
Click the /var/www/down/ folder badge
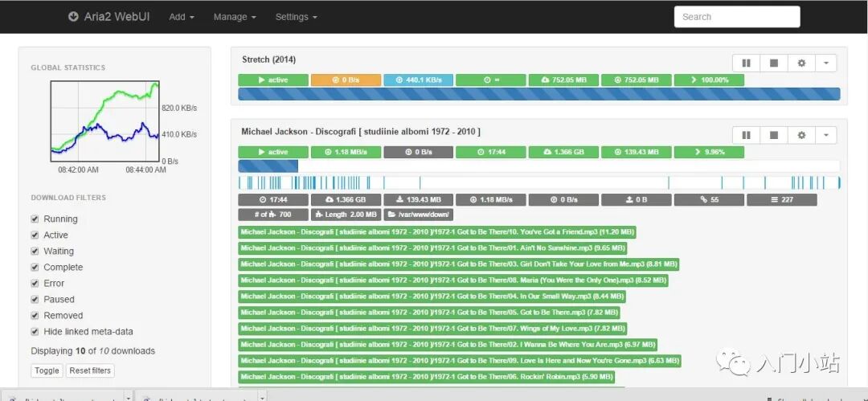[x=419, y=215]
